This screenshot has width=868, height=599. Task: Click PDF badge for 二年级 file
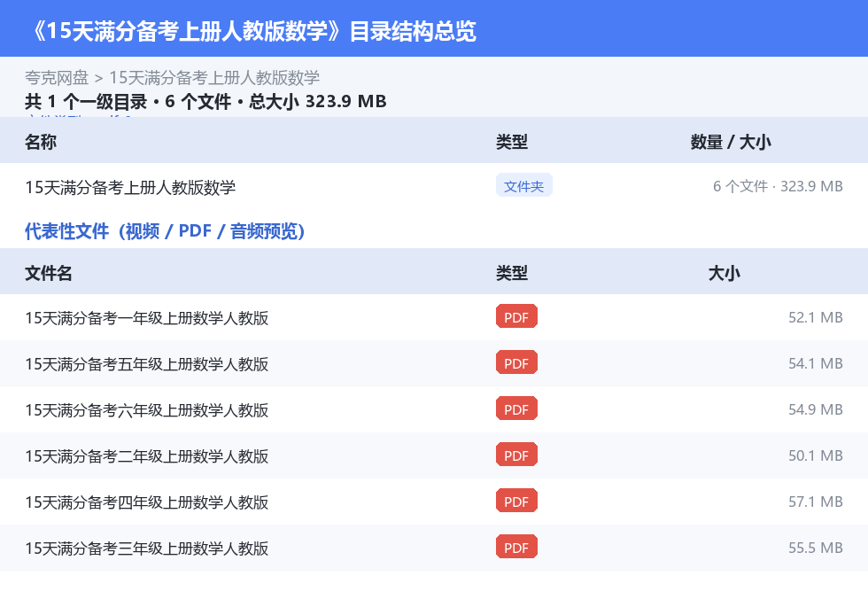click(x=516, y=455)
